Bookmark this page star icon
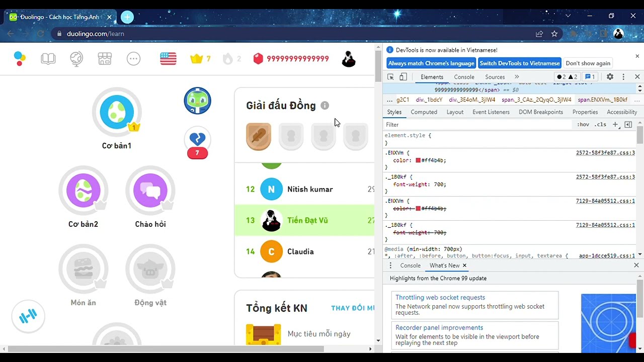Viewport: 644px width, 362px height. (x=554, y=34)
